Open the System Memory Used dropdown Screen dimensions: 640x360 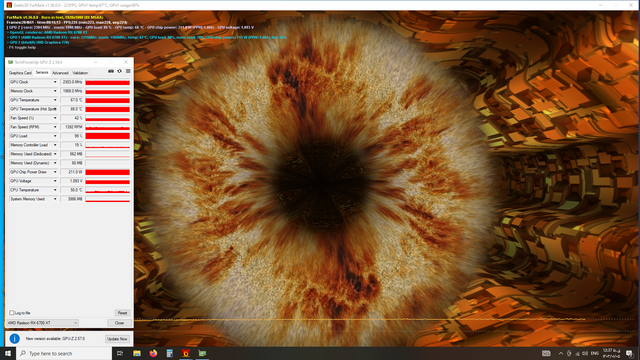tap(55, 199)
